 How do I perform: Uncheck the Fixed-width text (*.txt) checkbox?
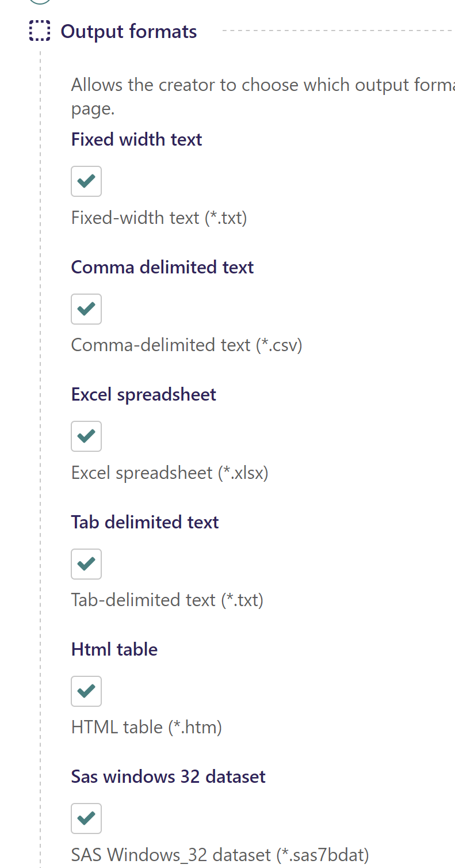86,181
